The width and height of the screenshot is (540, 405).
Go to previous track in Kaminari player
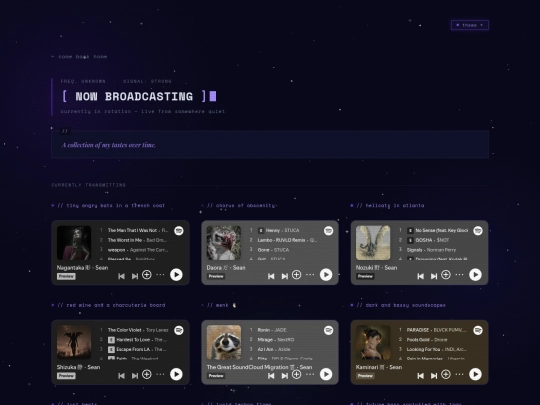(420, 375)
